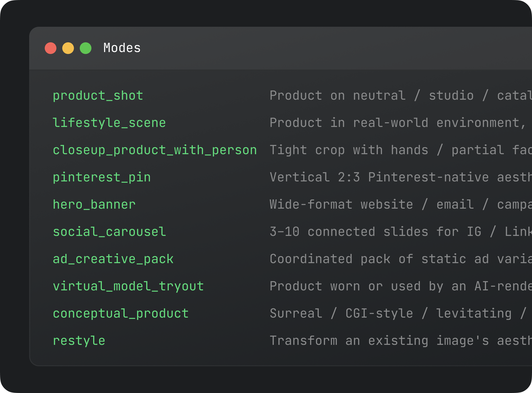Viewport: 532px width, 393px height.
Task: Select the virtual_model_tryout mode name
Action: click(128, 286)
